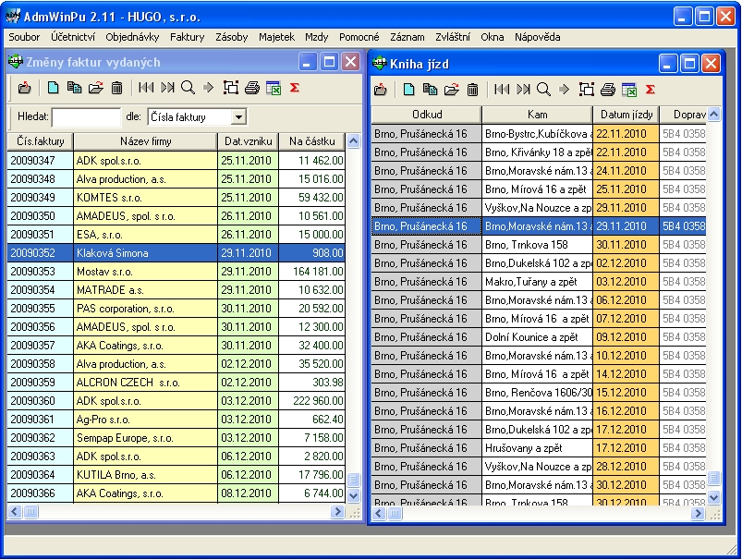Click open folder icon in Kniha jízd toolbar
The image size is (742, 560).
coord(451,90)
